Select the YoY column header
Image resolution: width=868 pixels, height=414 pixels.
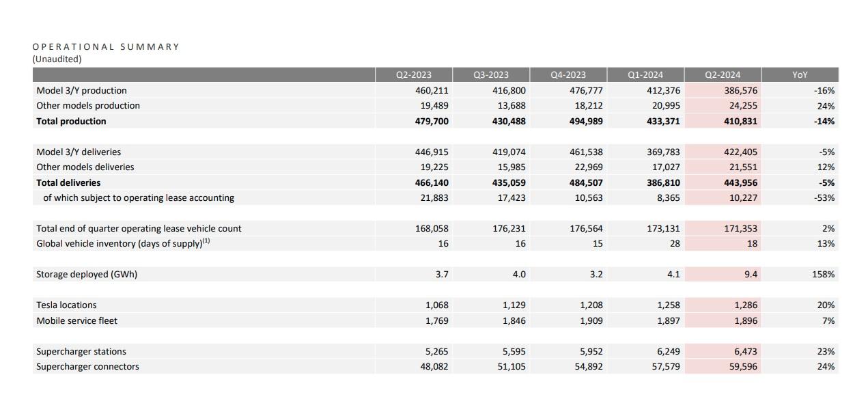(800, 74)
